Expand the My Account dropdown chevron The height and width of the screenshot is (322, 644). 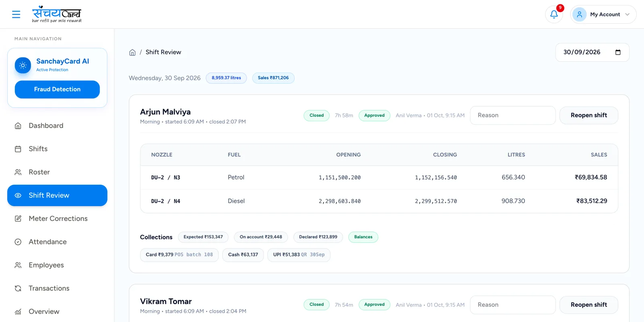(x=627, y=14)
